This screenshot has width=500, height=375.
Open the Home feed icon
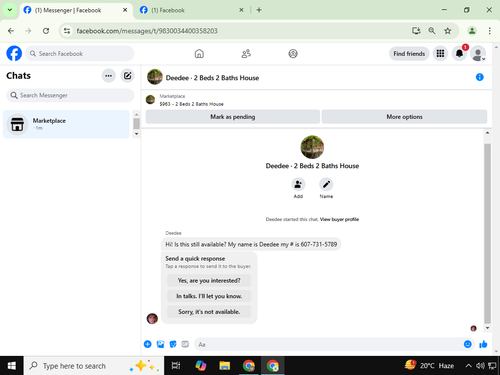point(199,54)
